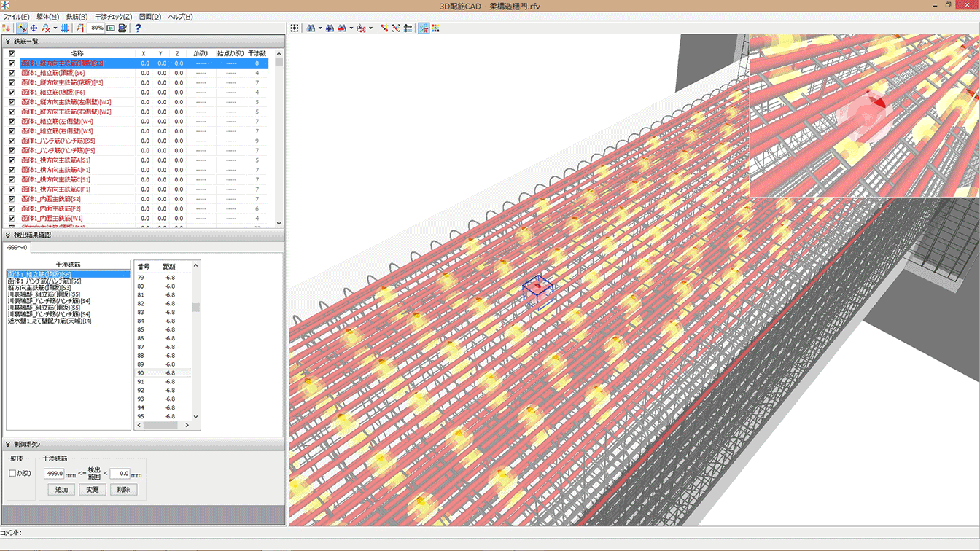
Task: Open dropdown arrow after red-mark binoculars icon
Action: pyautogui.click(x=351, y=28)
